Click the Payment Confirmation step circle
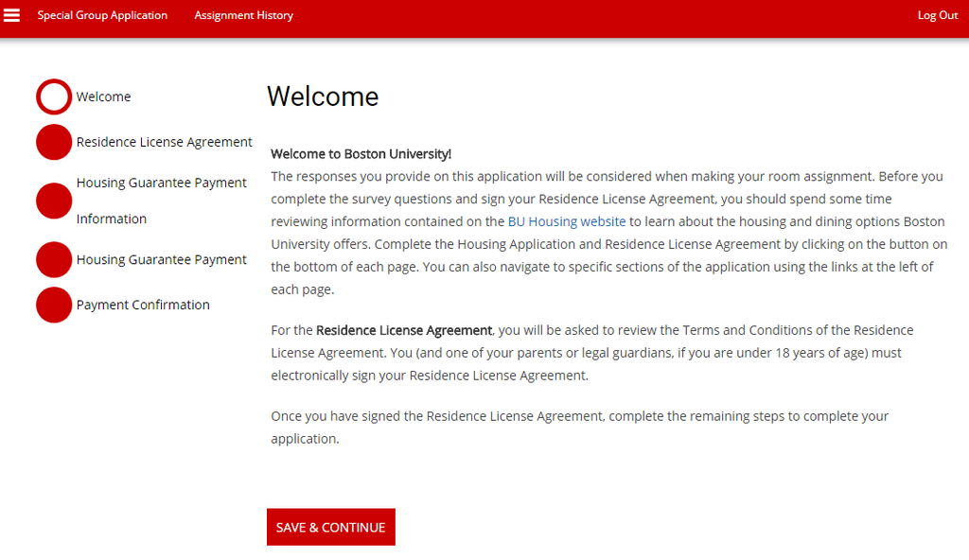 (54, 305)
